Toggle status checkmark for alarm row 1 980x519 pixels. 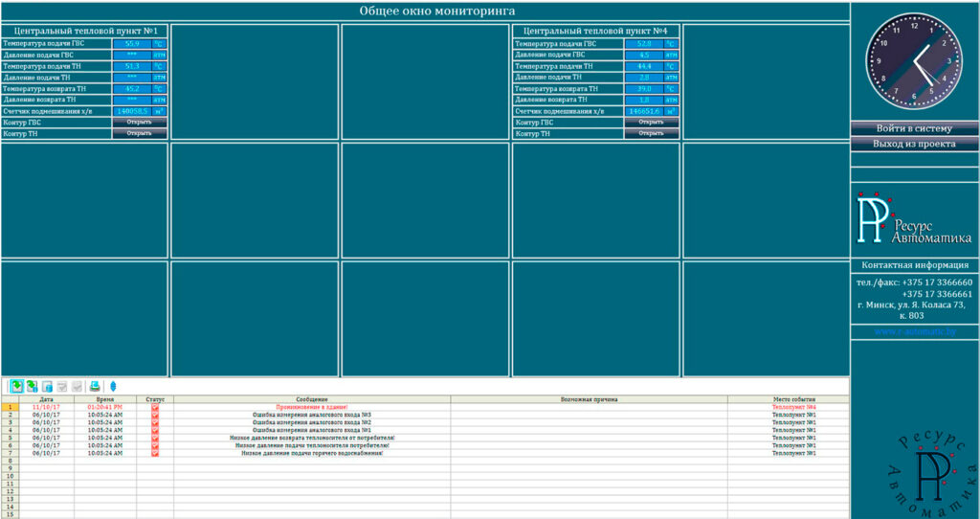click(x=155, y=407)
